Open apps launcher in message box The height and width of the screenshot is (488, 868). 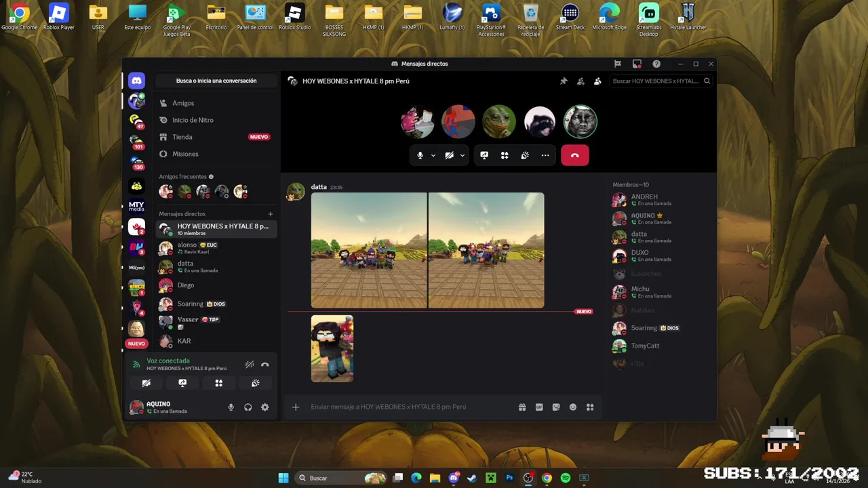pyautogui.click(x=590, y=407)
